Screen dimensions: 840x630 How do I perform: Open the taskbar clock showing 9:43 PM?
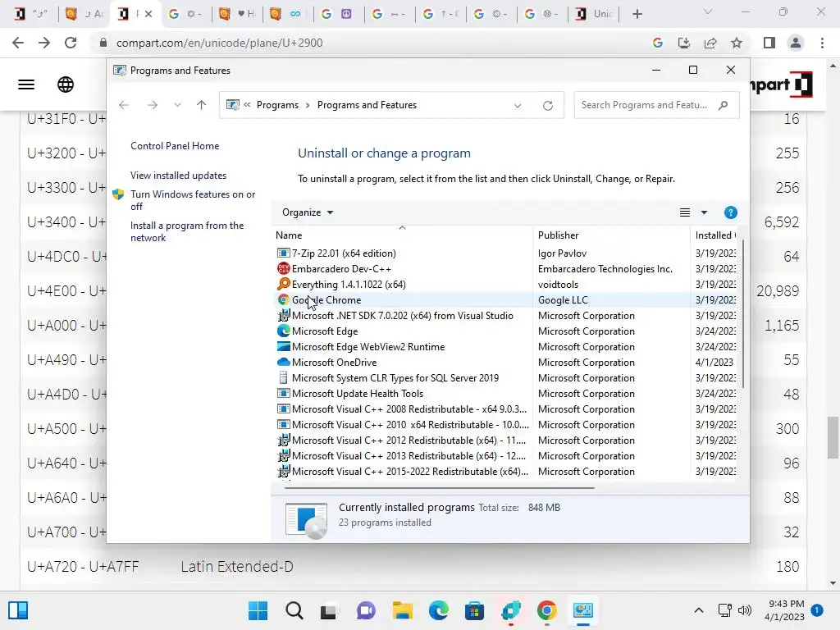[785, 610]
